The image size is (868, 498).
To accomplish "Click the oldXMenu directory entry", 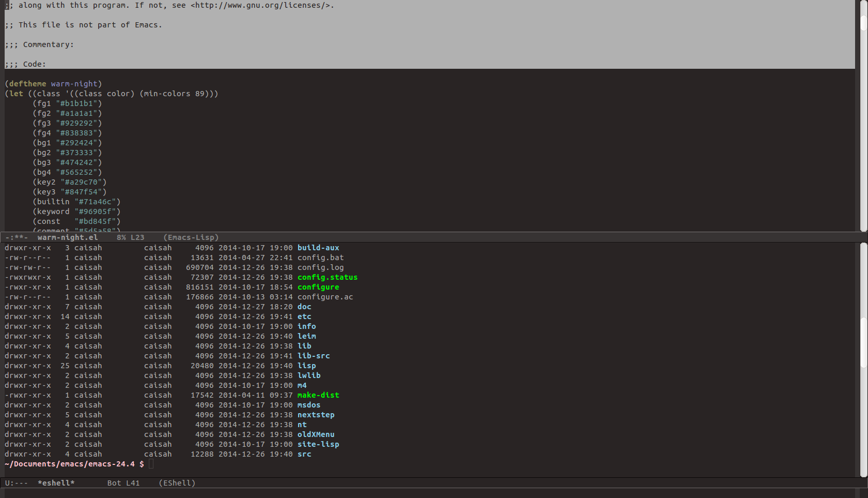I will [x=316, y=434].
